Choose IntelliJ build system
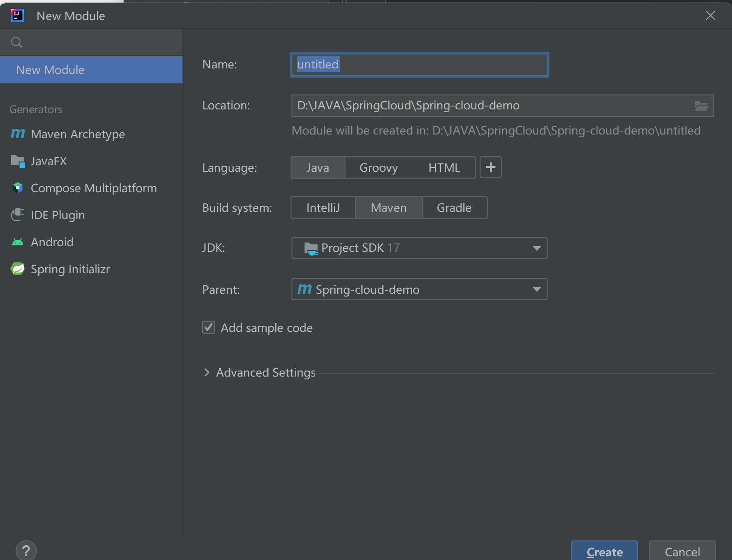 point(323,208)
